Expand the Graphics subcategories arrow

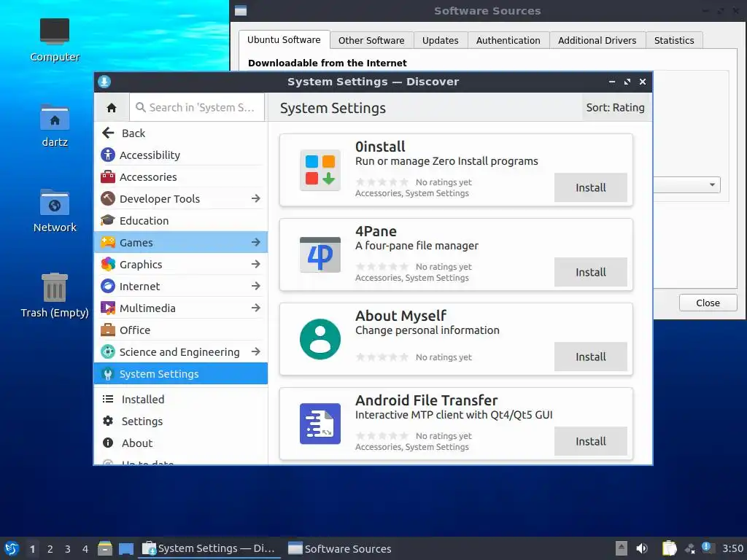256,264
